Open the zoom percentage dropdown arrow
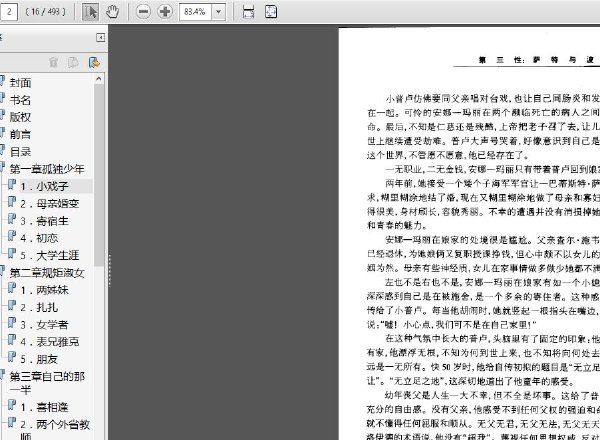 (x=218, y=12)
